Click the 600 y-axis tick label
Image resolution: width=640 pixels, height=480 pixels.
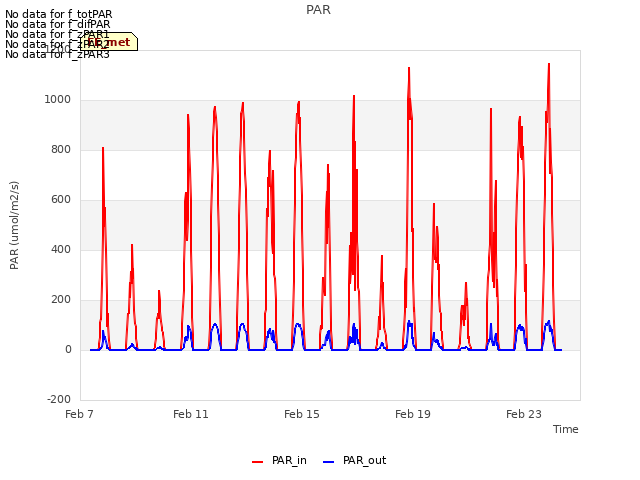(61, 200)
